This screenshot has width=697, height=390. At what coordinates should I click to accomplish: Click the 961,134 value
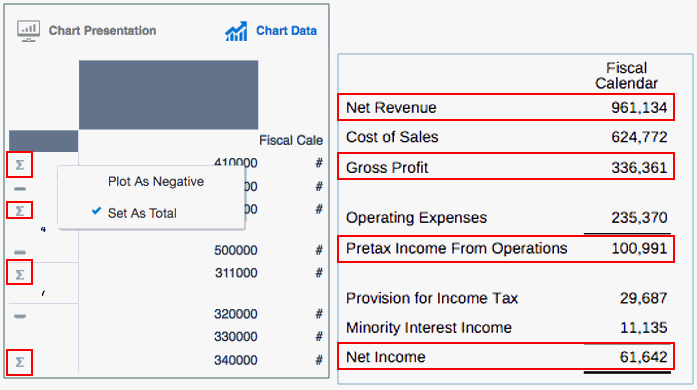(x=639, y=108)
